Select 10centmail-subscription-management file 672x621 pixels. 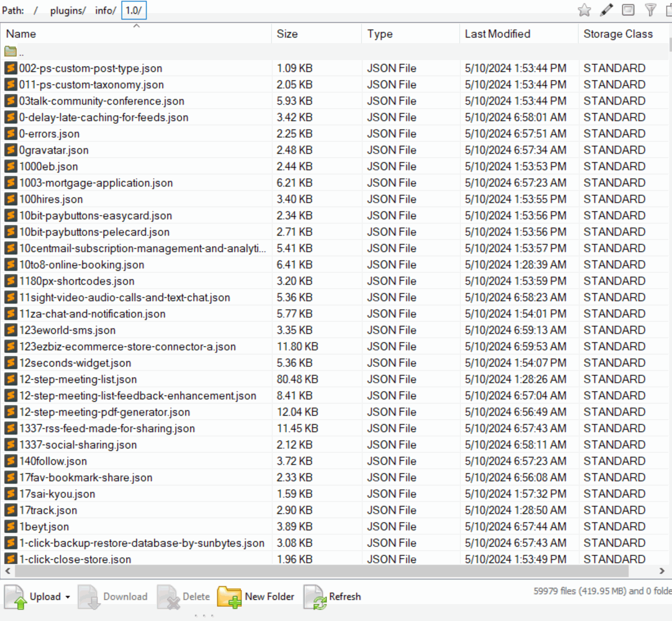coord(142,248)
